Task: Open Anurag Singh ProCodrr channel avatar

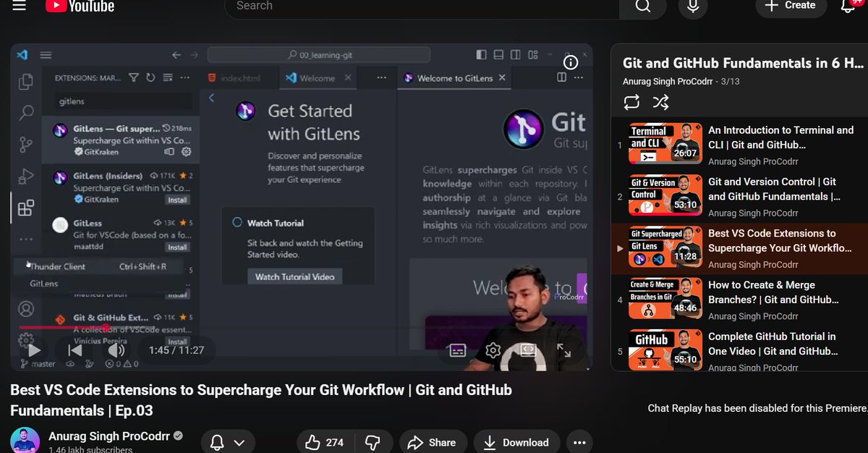Action: [25, 441]
